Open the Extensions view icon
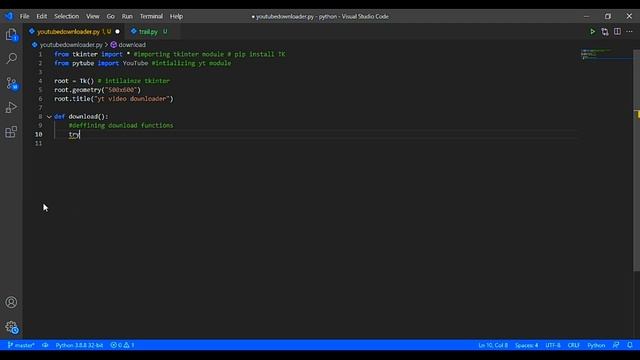The width and height of the screenshot is (640, 360). click(11, 132)
